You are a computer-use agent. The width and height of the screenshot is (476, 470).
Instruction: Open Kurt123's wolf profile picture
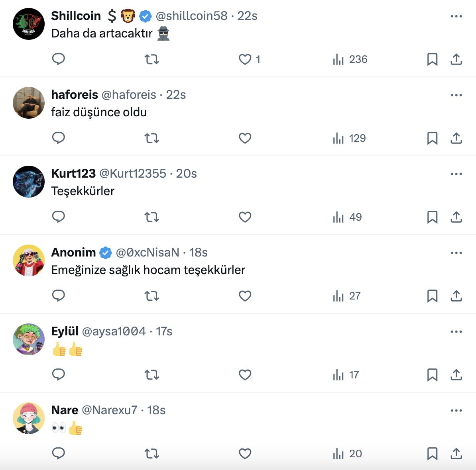29,182
